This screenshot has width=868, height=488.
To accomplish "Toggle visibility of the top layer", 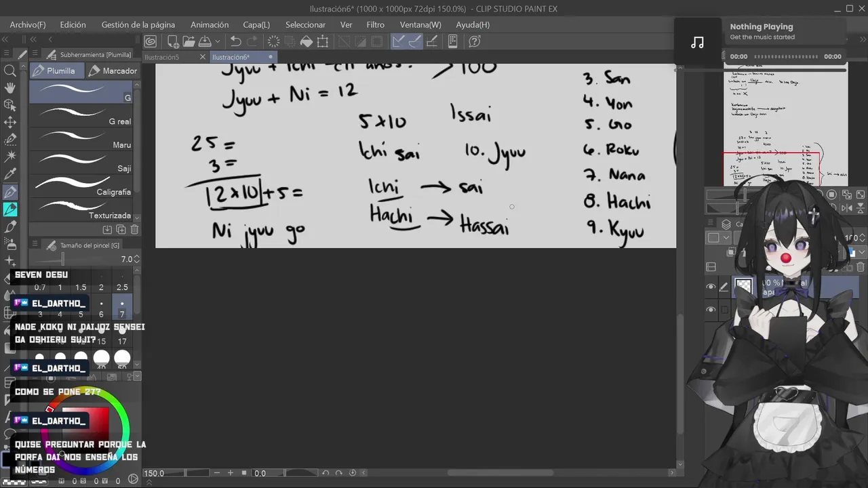I will [x=711, y=287].
